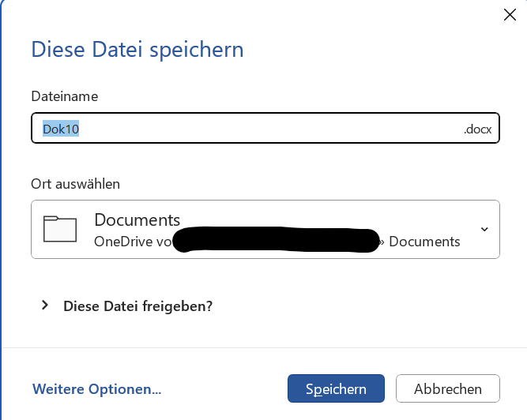
Task: Click the blacked-out OneDrive account name
Action: [275, 240]
